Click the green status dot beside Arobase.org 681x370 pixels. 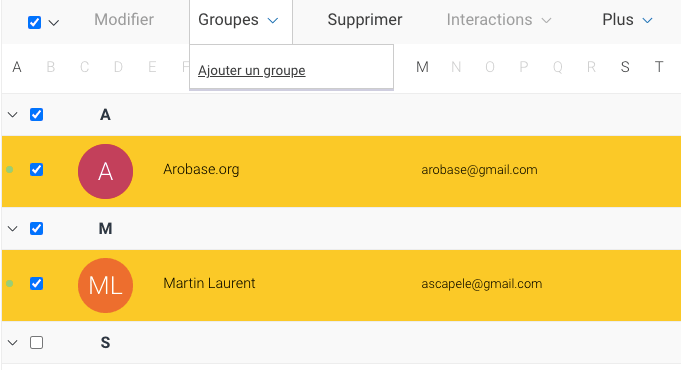click(10, 169)
